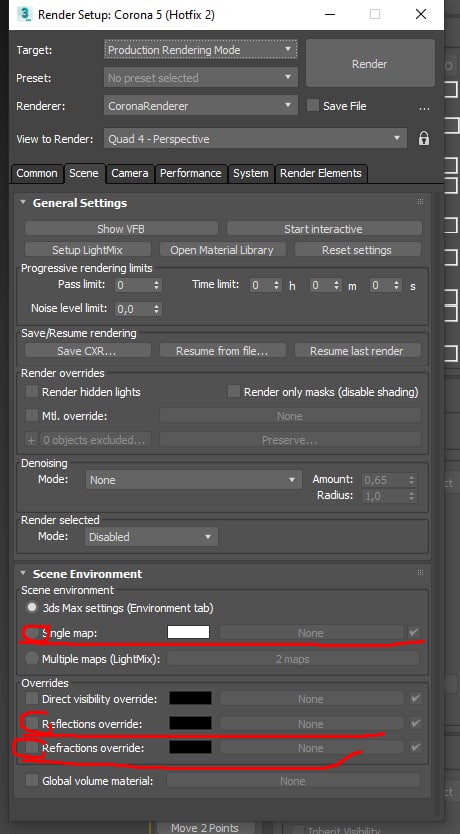Click the Pass limit value field
The image size is (460, 834).
[133, 285]
